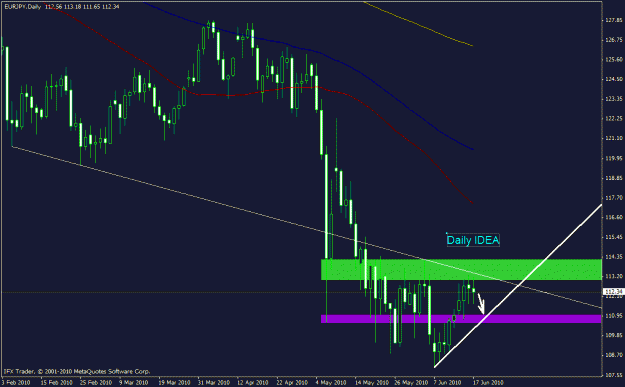The height and width of the screenshot is (387, 625).
Task: Click the EURJPY.Daily chart title
Action: point(23,6)
